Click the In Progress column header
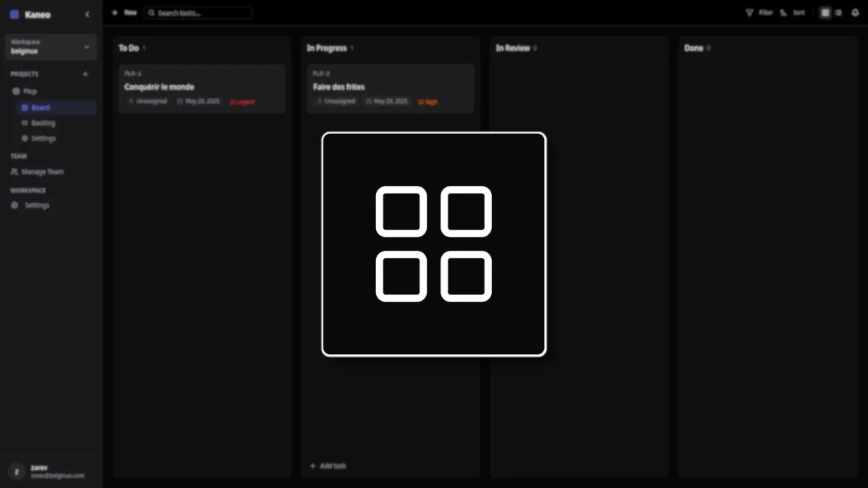The width and height of the screenshot is (868, 488). pyautogui.click(x=327, y=48)
